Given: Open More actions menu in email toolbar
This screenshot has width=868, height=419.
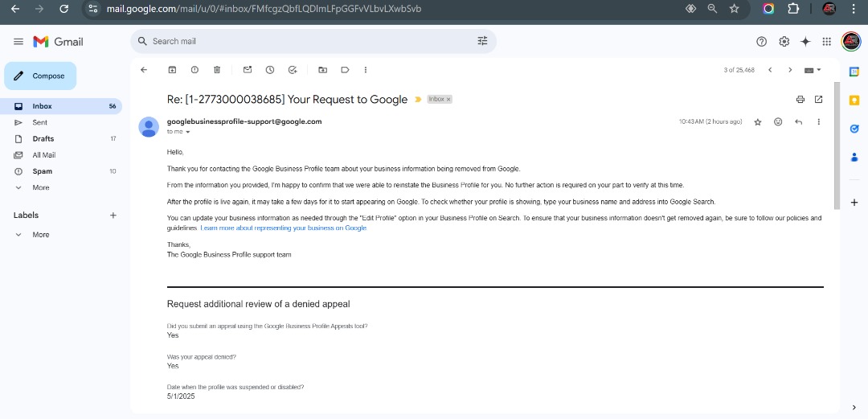Looking at the screenshot, I should (366, 70).
